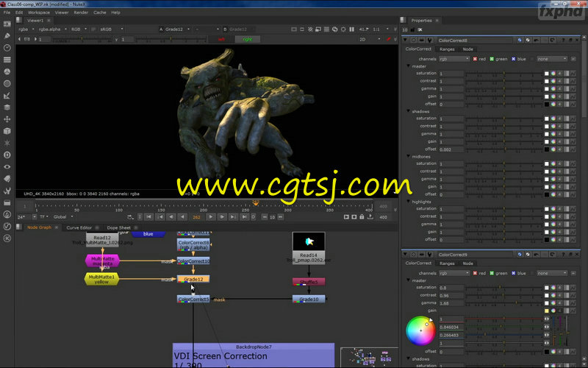The height and width of the screenshot is (368, 588).
Task: Open the Draw nodes toolbar icon
Action: coord(7,36)
